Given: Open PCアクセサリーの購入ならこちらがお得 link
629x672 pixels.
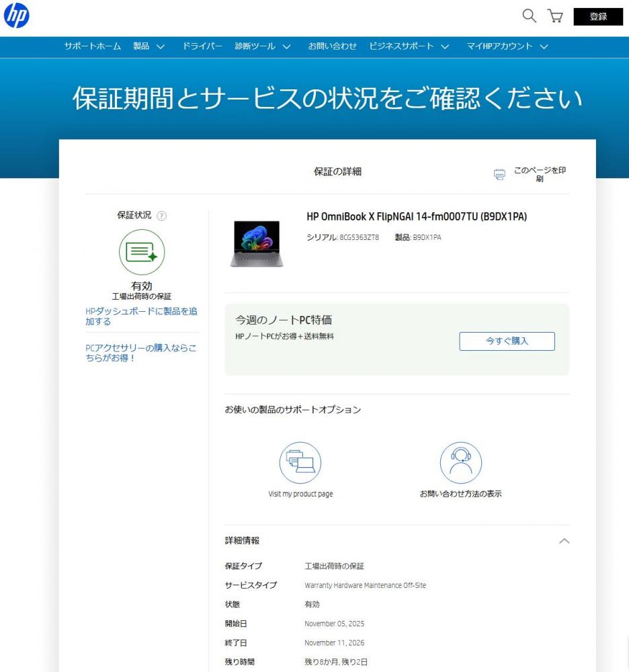Looking at the screenshot, I should (141, 353).
